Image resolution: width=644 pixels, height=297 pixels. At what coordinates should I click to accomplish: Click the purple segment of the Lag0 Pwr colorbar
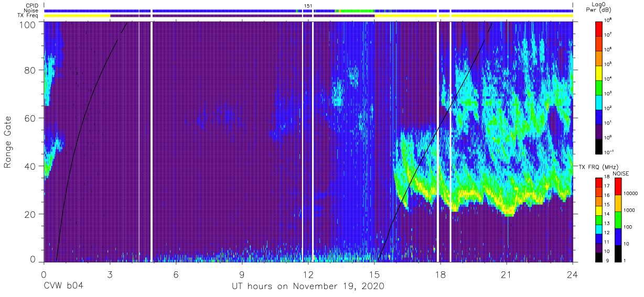pyautogui.click(x=599, y=131)
